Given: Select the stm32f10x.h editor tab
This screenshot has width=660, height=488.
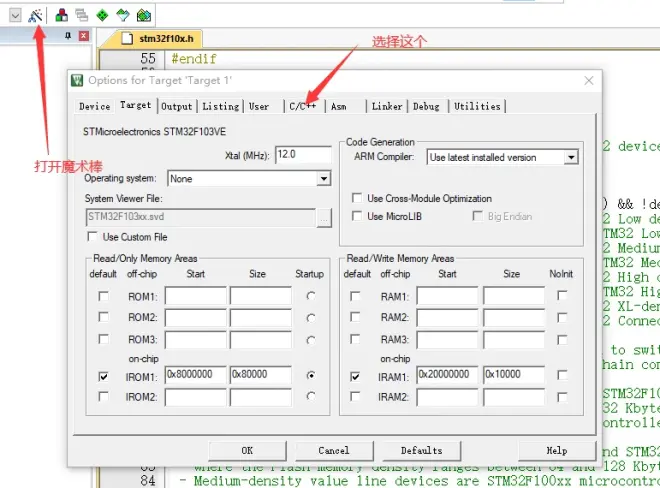Looking at the screenshot, I should coord(158,39).
